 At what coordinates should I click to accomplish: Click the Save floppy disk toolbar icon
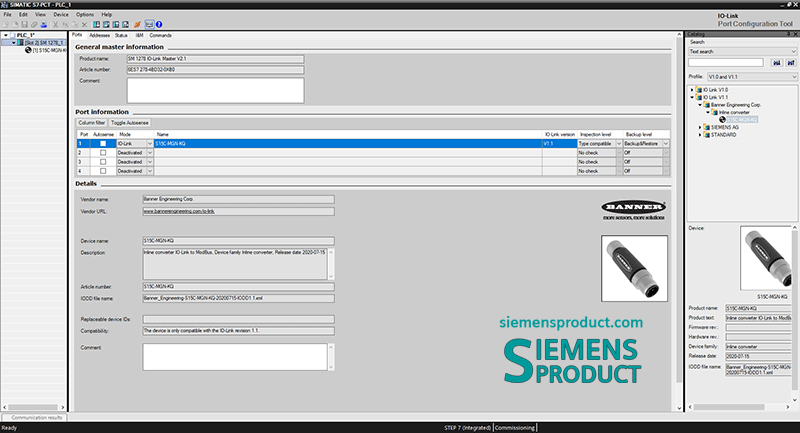click(x=24, y=24)
